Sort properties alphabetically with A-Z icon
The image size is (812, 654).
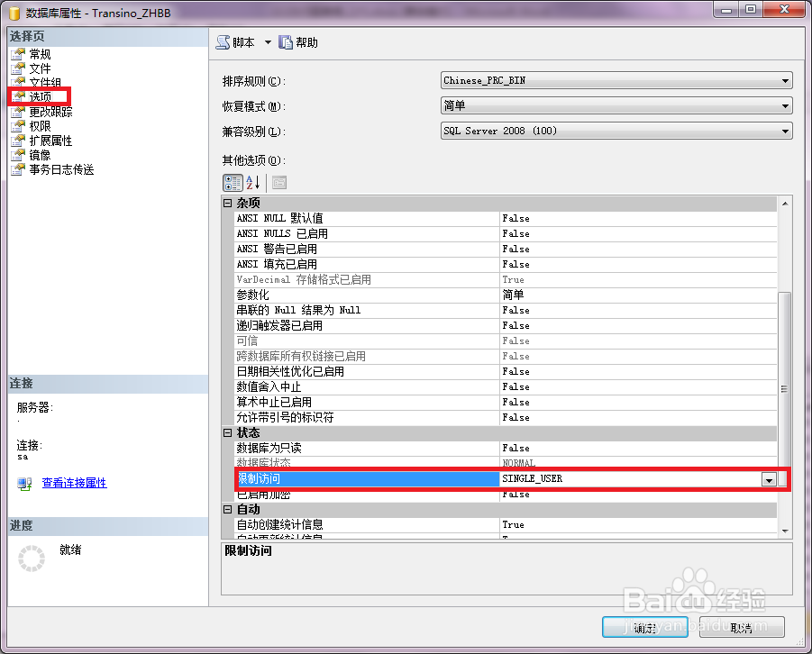tap(251, 182)
